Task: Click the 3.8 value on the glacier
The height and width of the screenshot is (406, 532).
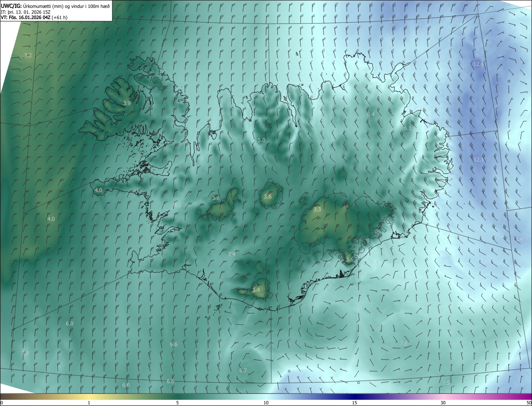Action: pos(216,198)
